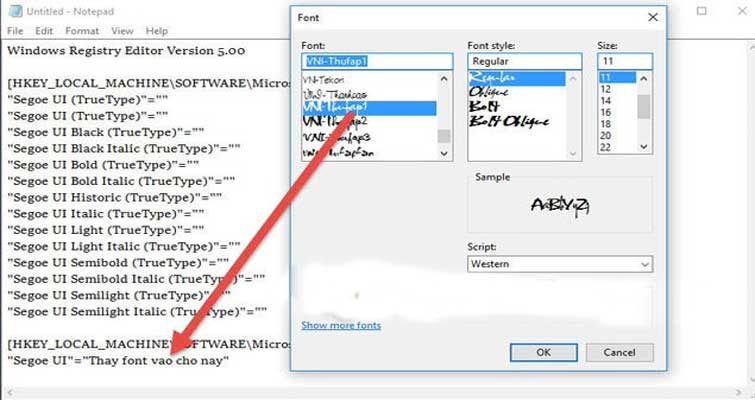Screen dimensions: 755x400
Task: Maximize the Notepad window
Action: click(x=702, y=11)
